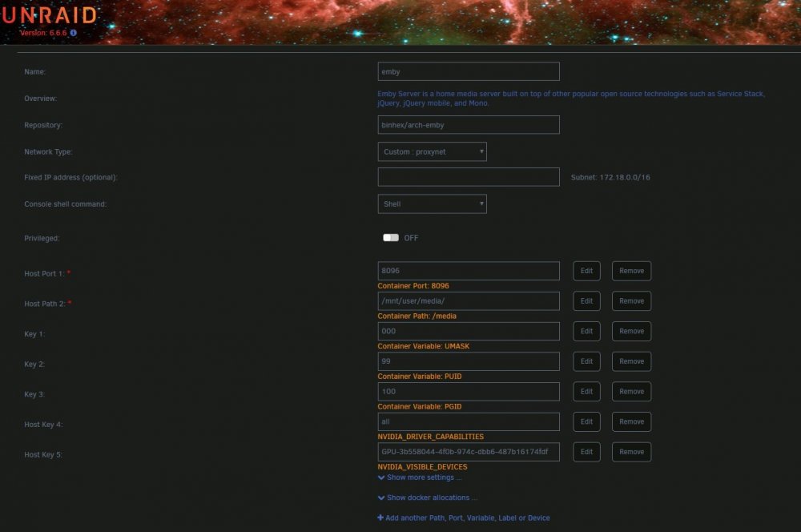Image resolution: width=801 pixels, height=532 pixels.
Task: Click the Version 6.6.6 text
Action: click(43, 33)
